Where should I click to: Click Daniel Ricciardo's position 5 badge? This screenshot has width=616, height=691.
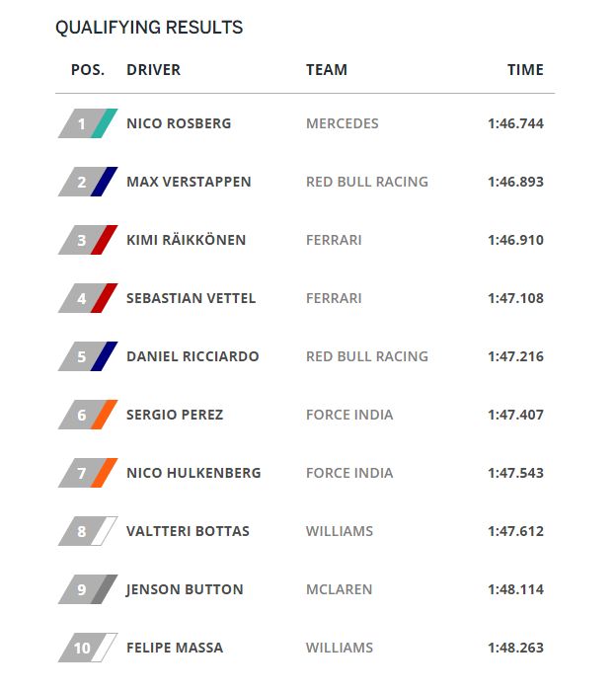point(88,357)
